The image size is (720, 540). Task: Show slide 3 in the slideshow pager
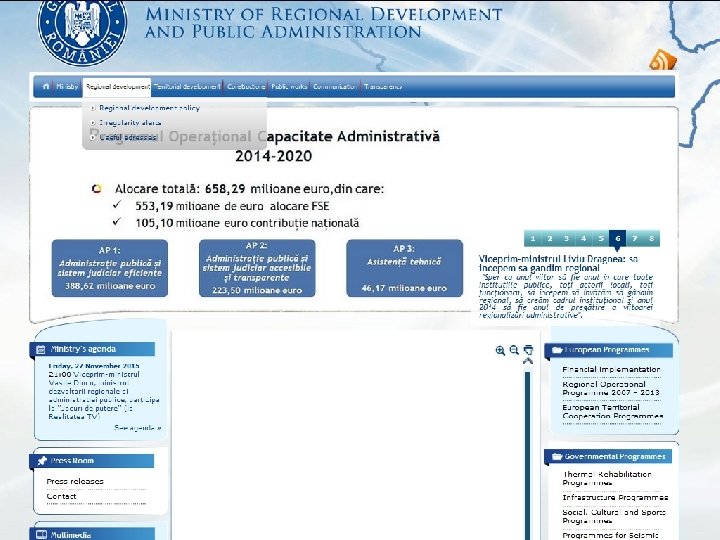(567, 238)
